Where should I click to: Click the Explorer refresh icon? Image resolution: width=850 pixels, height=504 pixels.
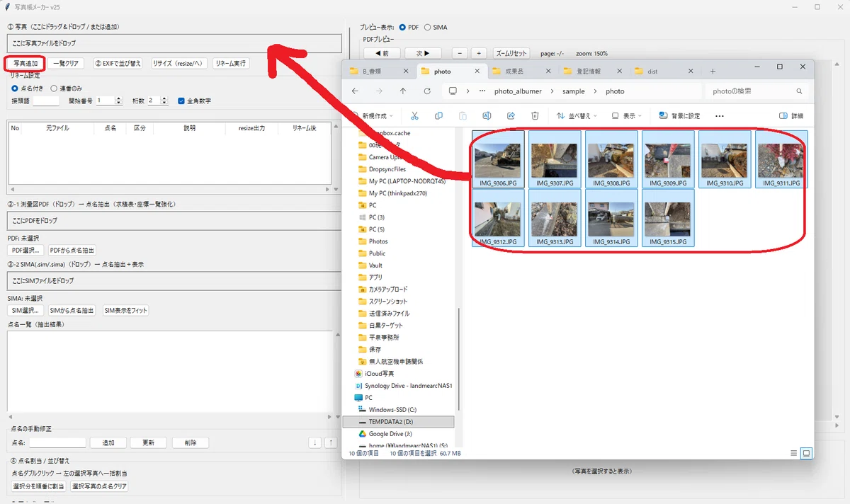click(427, 91)
